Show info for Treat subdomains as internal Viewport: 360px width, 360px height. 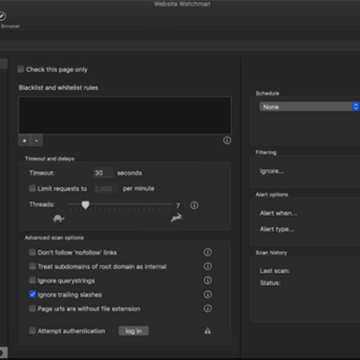208,266
